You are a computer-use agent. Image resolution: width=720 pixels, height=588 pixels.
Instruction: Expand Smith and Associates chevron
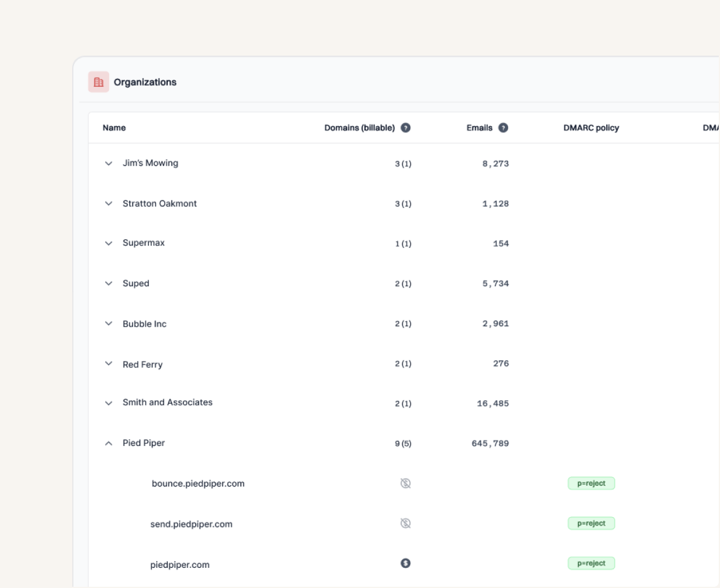[x=109, y=403]
